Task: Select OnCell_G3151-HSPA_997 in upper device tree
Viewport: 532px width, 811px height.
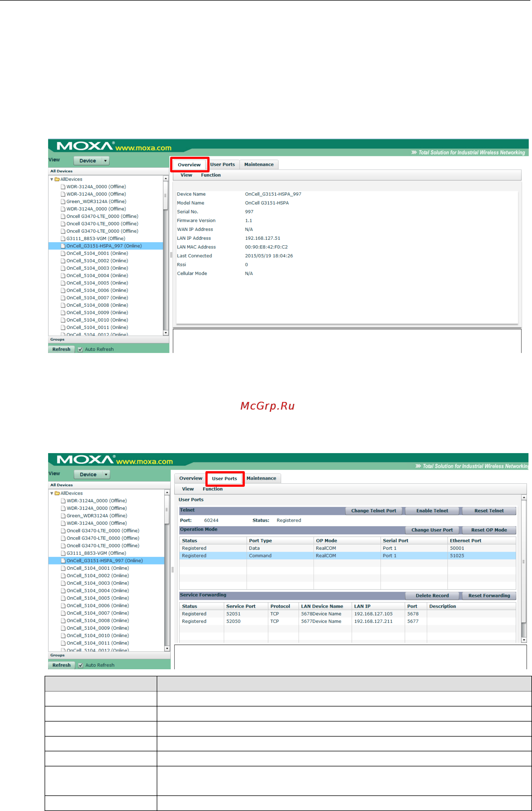Action: tap(106, 246)
